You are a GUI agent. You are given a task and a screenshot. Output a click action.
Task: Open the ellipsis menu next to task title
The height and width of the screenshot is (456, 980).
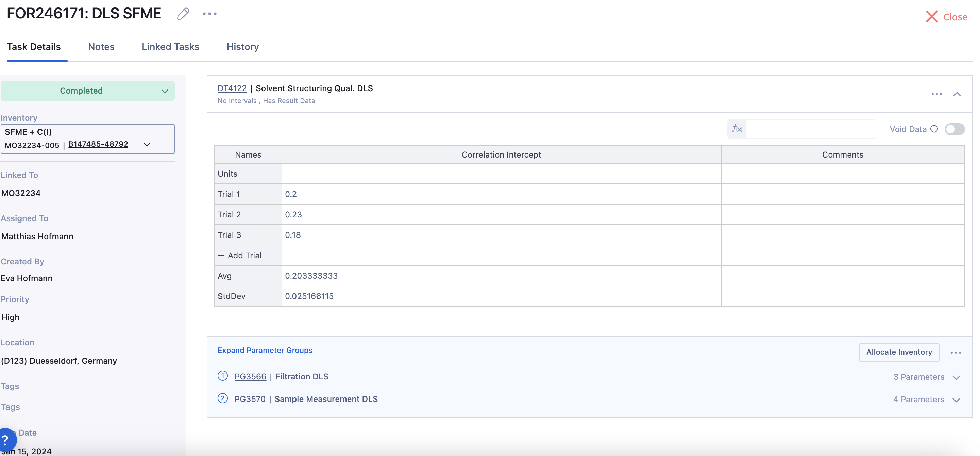209,14
